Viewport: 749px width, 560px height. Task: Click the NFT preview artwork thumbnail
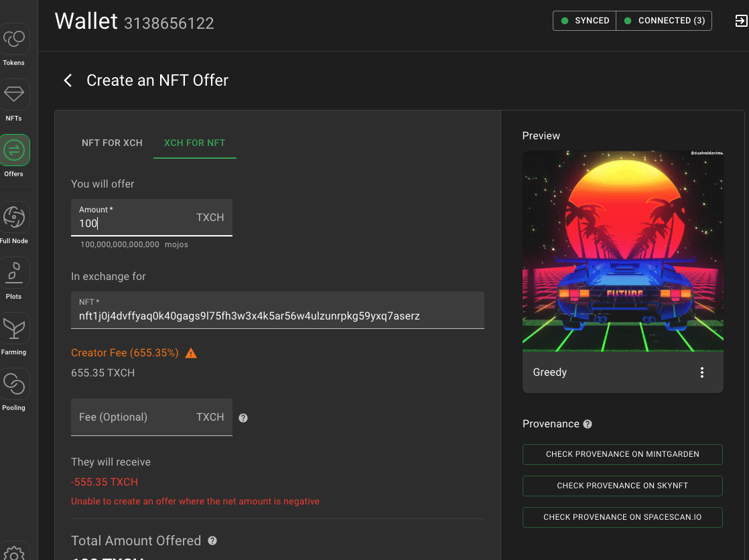623,251
